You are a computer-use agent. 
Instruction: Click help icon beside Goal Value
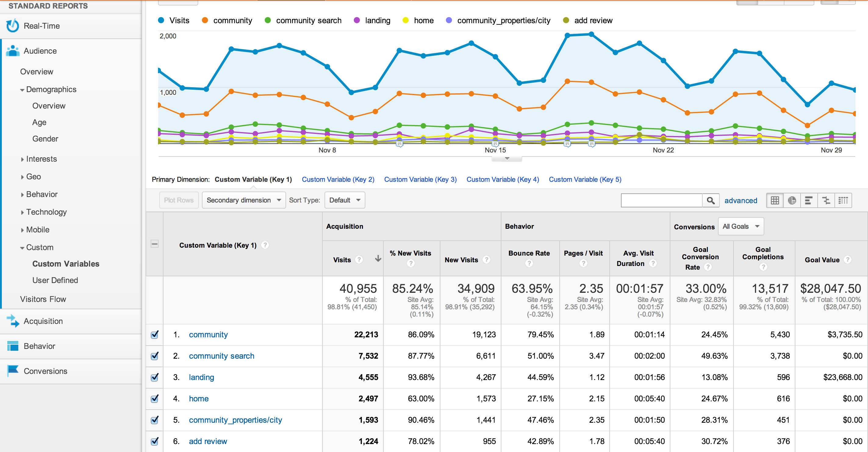coord(848,260)
